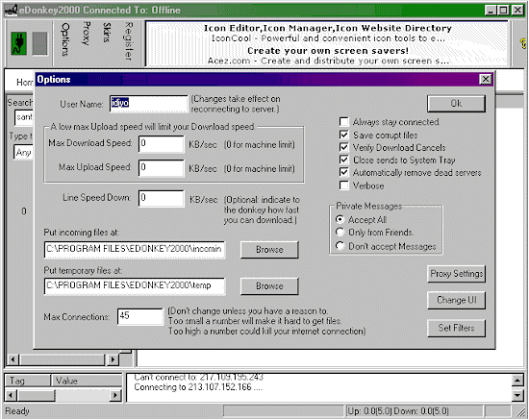529x420 pixels.
Task: Click right arrow of Tag list scrollbar
Action: [115, 395]
